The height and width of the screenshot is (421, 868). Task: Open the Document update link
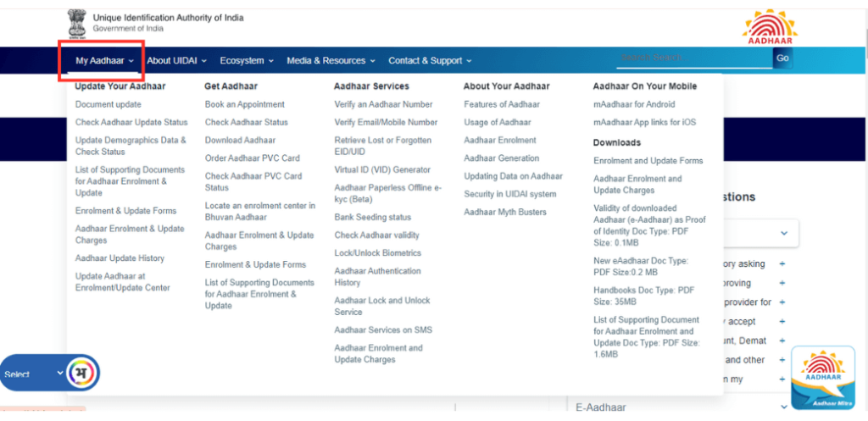coord(108,105)
